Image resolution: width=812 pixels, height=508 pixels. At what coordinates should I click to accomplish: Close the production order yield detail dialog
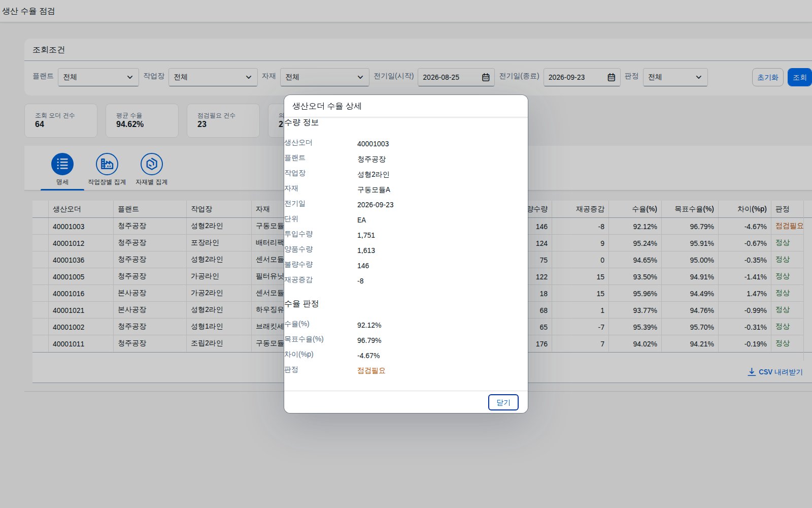(x=503, y=402)
